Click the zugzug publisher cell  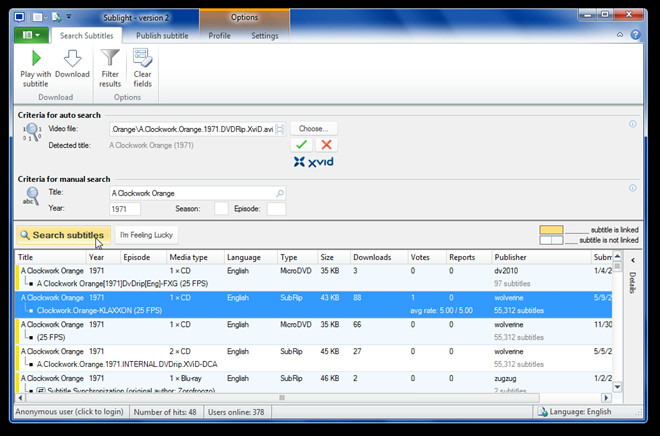point(505,378)
